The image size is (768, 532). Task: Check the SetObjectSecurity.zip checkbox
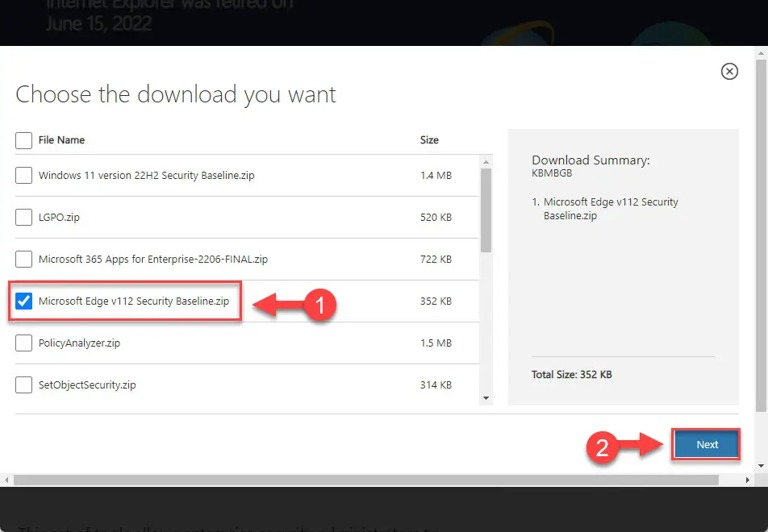click(23, 385)
